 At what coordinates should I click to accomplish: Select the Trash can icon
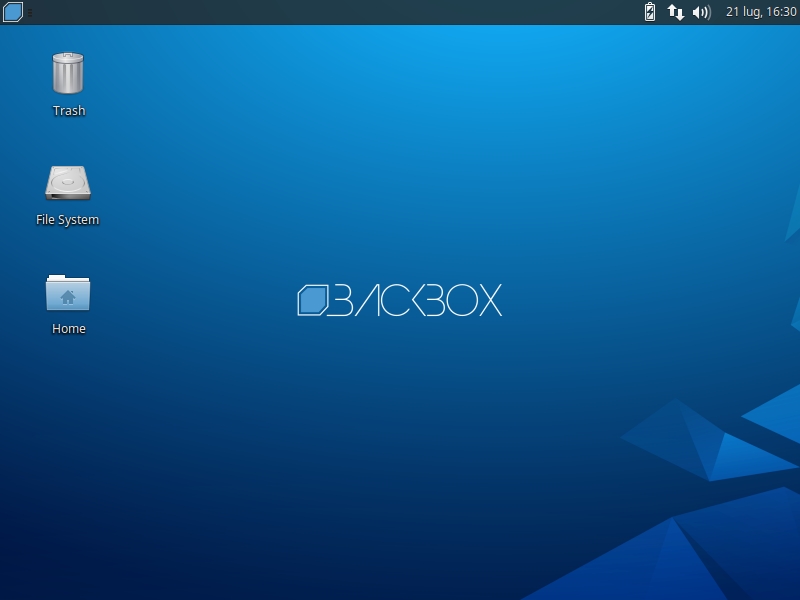pos(68,74)
